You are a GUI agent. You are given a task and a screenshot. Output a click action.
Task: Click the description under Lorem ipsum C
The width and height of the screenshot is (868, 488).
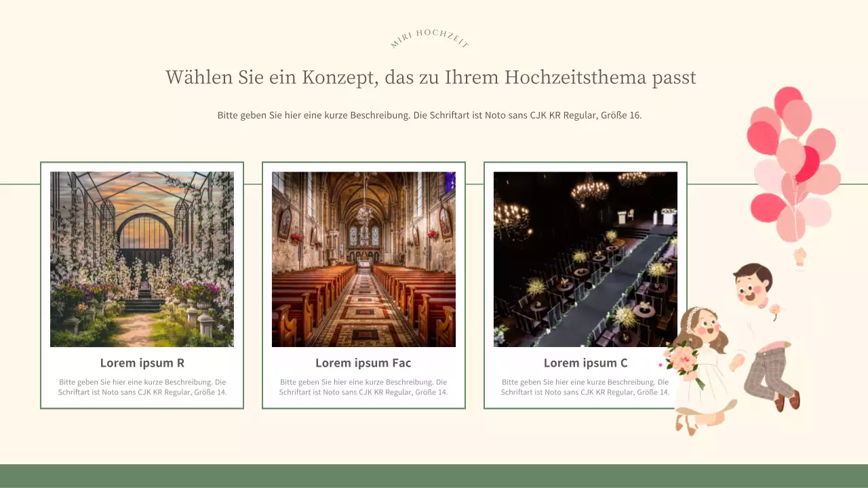tap(585, 386)
